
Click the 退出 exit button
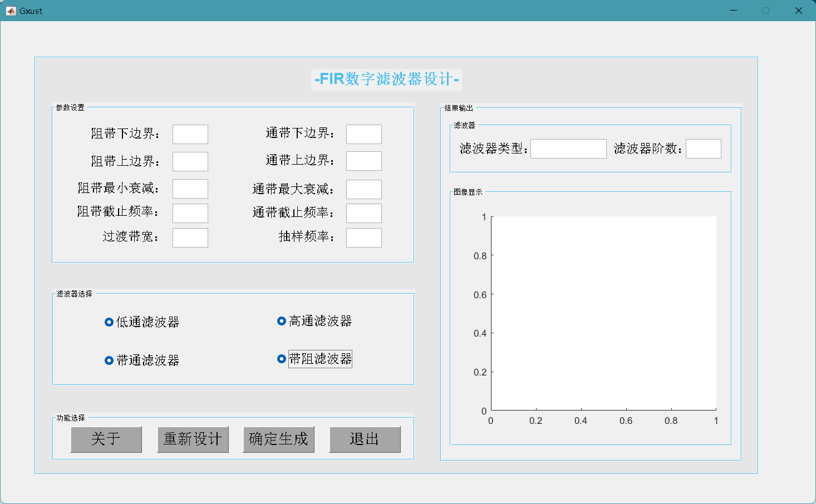[x=365, y=439]
